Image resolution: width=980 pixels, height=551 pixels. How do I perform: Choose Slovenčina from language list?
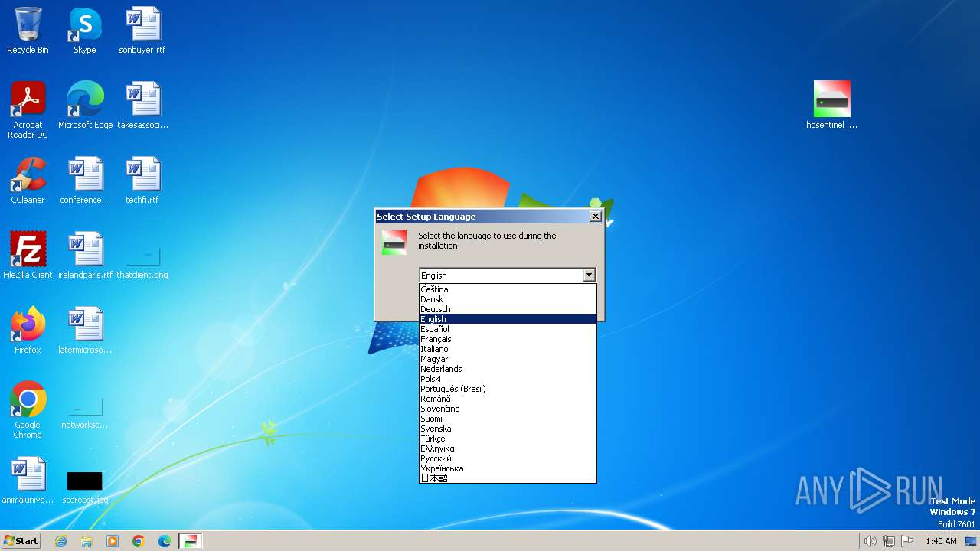click(508, 409)
